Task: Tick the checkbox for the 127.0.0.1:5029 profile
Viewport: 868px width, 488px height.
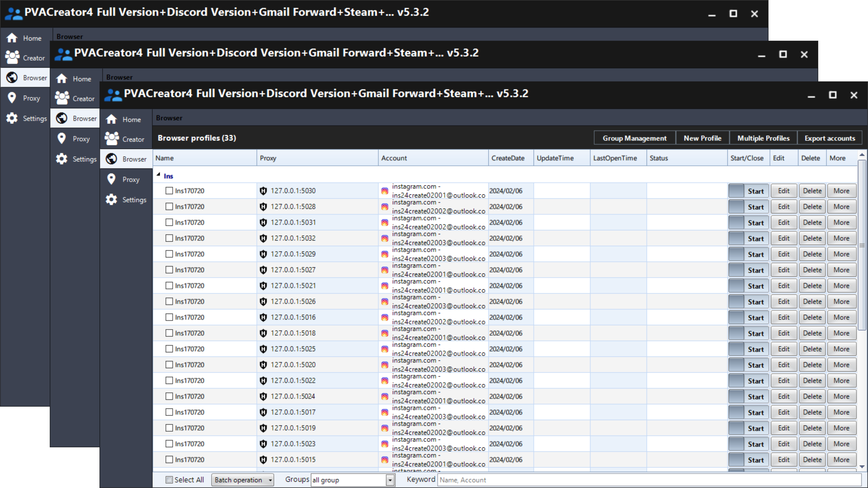Action: [169, 254]
